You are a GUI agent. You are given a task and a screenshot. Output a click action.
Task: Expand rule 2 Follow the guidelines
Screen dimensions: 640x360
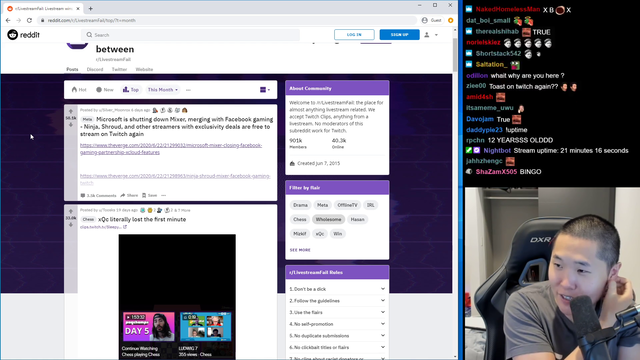coord(337,301)
